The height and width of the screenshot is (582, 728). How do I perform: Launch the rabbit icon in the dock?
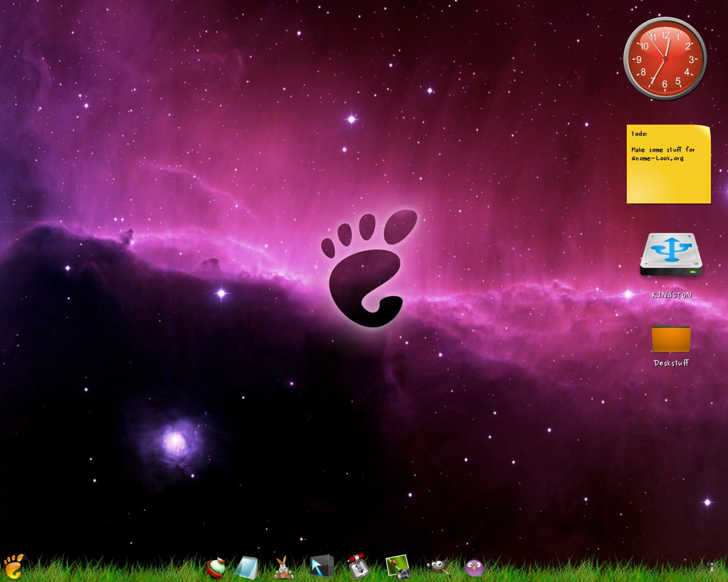tap(283, 567)
